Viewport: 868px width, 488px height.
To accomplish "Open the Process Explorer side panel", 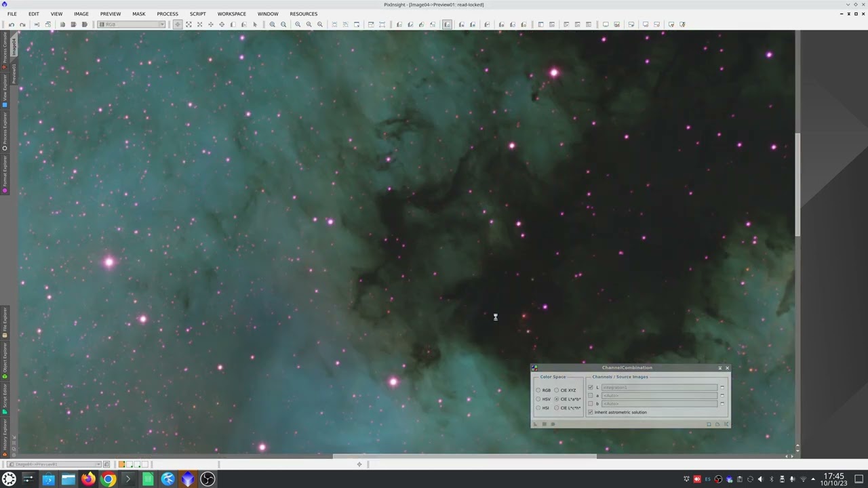I will coord(5,131).
